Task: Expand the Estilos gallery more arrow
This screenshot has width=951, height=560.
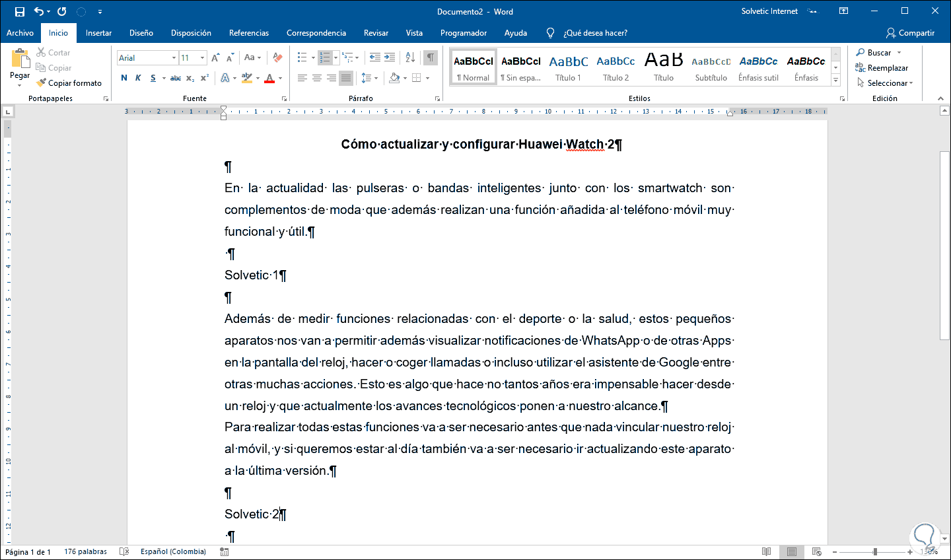Action: pyautogui.click(x=835, y=81)
